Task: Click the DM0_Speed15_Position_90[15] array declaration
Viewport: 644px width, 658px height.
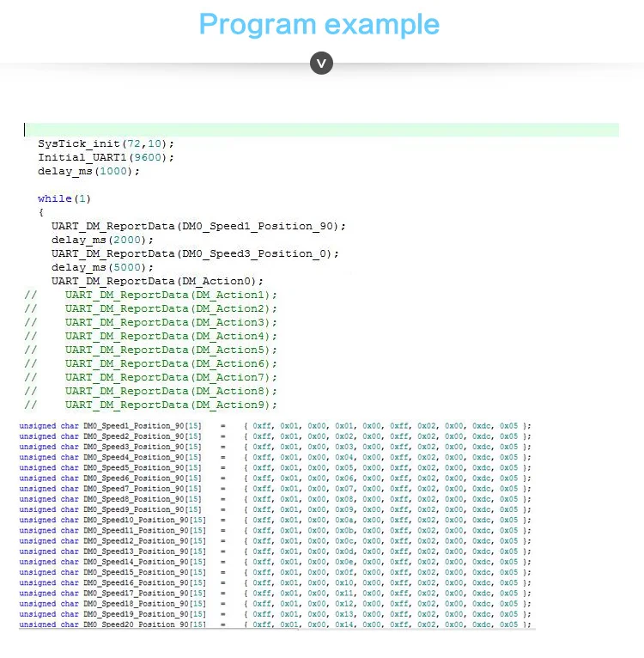Action: (x=276, y=572)
